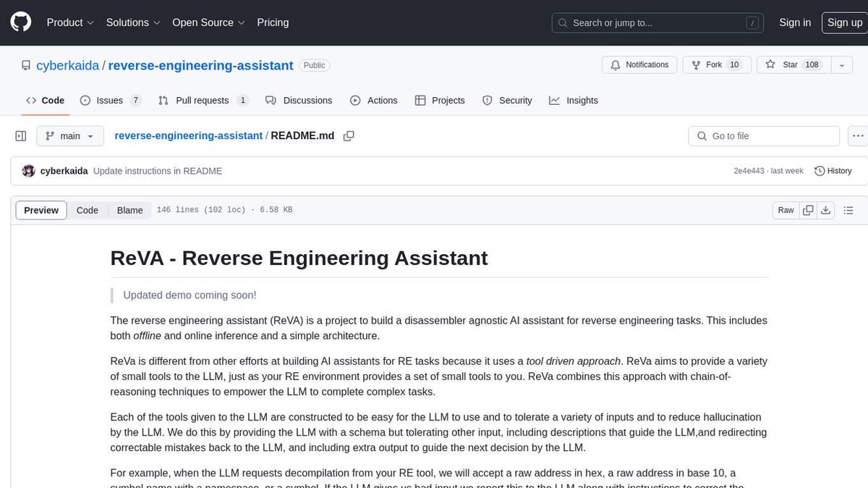Viewport: 868px width, 488px height.
Task: Expand the Solutions menu
Action: 133,22
